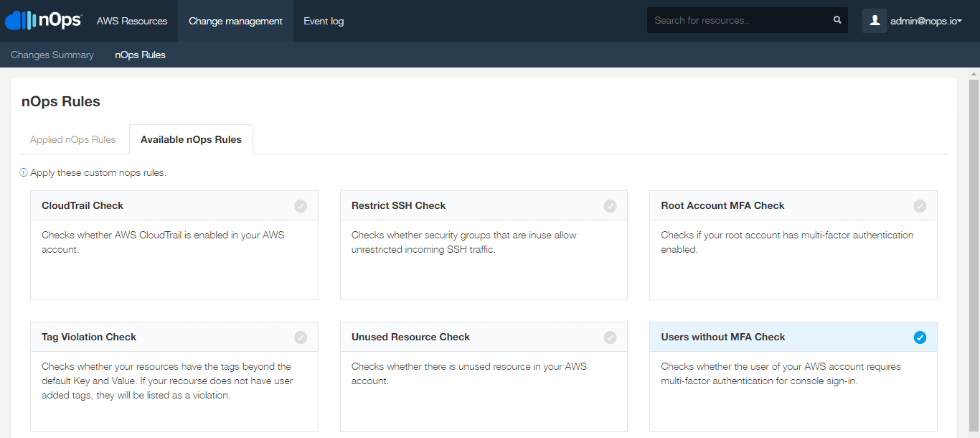
Task: Open the admin@nops.io account dropdown
Action: (x=925, y=21)
